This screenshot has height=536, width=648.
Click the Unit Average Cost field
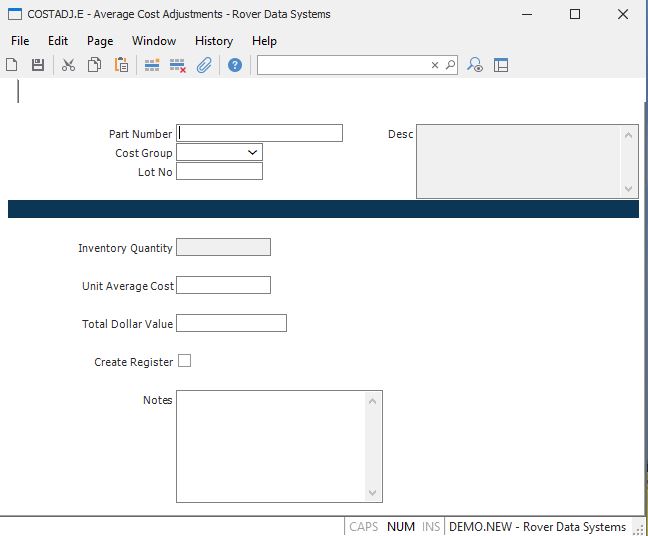coord(223,285)
